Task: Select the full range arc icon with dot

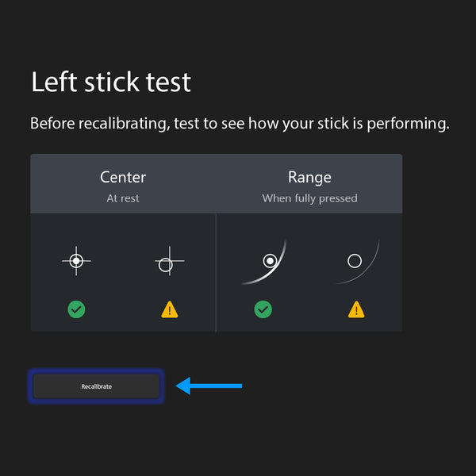Action: [267, 261]
